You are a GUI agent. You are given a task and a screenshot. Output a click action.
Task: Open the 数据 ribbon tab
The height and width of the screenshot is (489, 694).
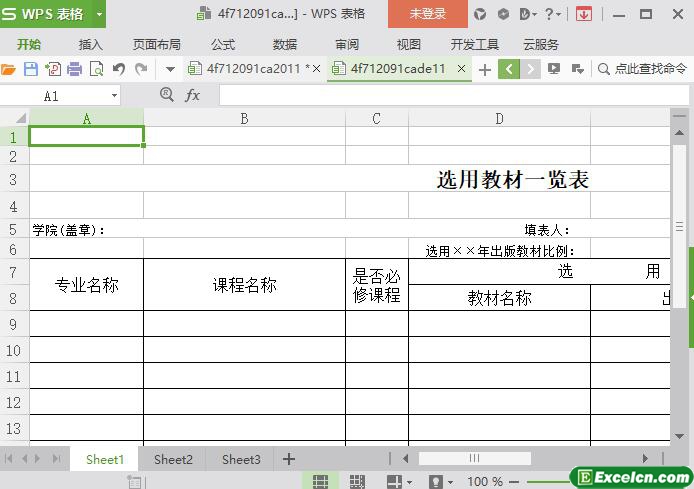[x=285, y=44]
